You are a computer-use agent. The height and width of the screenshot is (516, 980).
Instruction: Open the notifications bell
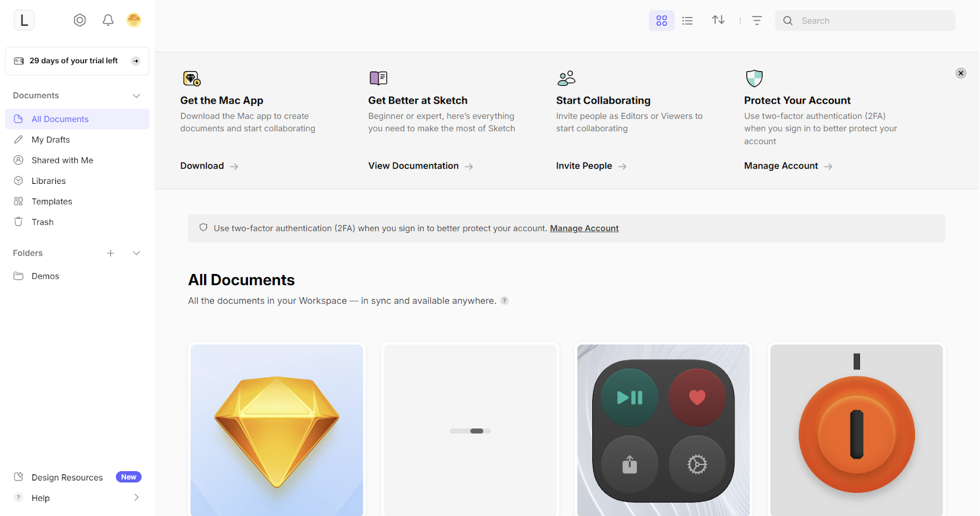tap(108, 20)
